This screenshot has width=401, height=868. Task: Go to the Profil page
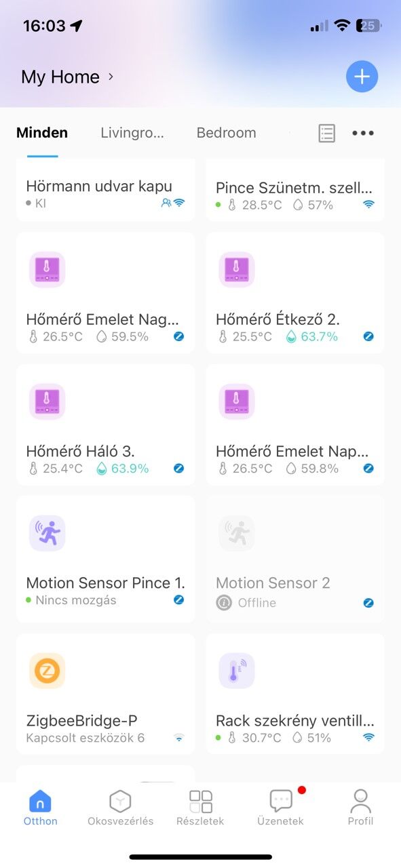tap(361, 808)
